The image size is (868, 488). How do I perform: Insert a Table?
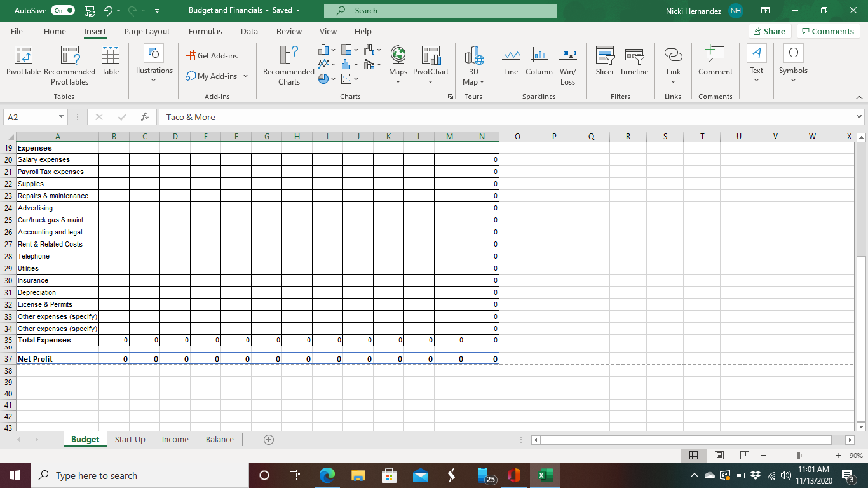point(110,64)
